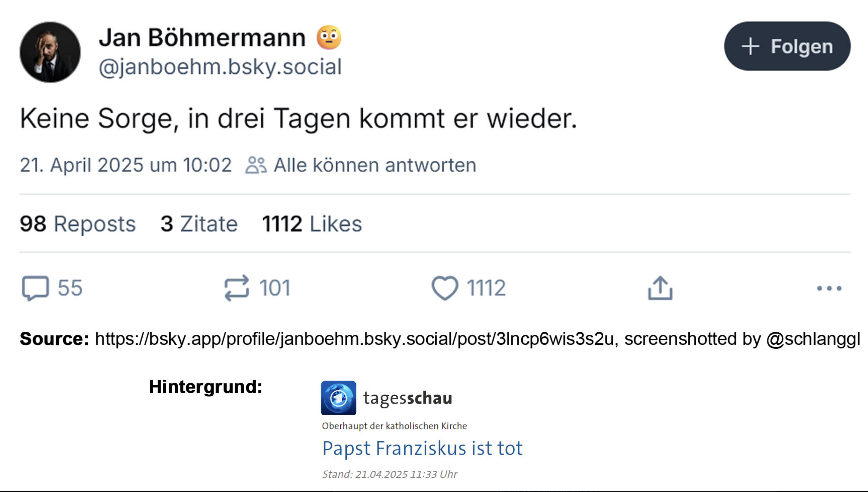Click the Jan Böhmermann display name
The width and height of the screenshot is (868, 492).
pyautogui.click(x=202, y=38)
